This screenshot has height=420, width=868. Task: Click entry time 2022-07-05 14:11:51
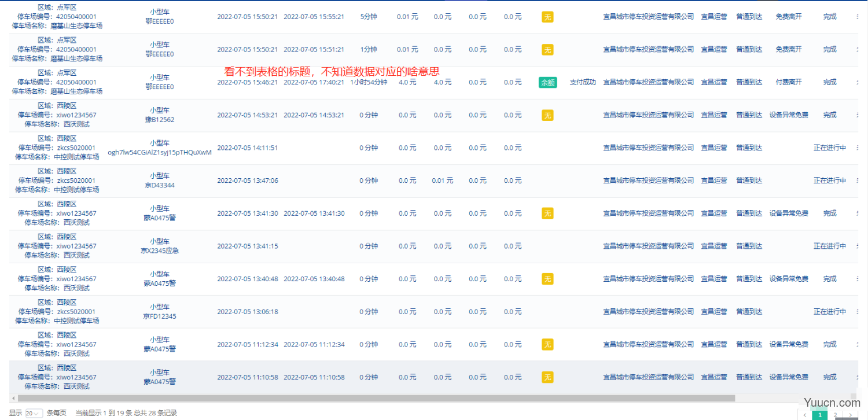(247, 148)
